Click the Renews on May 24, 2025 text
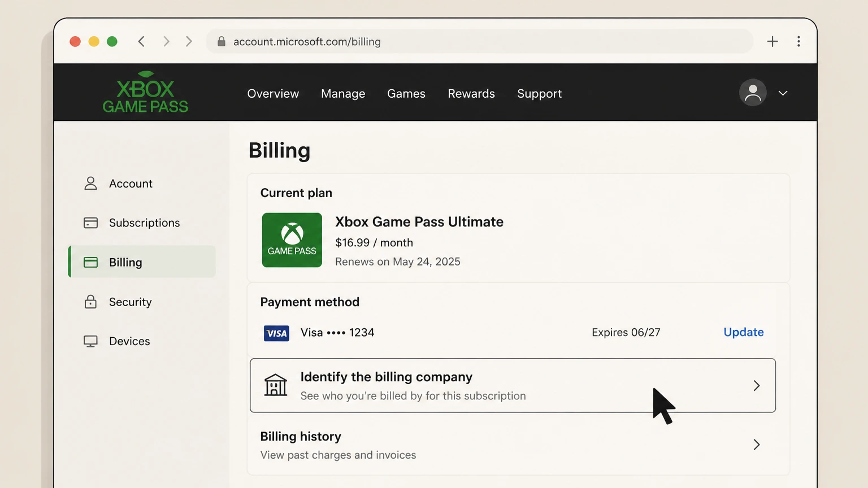The width and height of the screenshot is (868, 488). tap(398, 262)
